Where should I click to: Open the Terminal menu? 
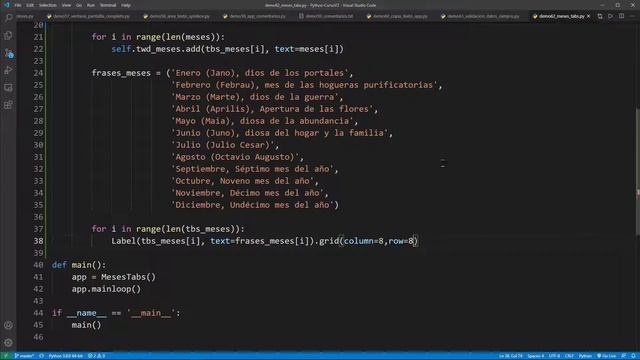tap(108, 5)
